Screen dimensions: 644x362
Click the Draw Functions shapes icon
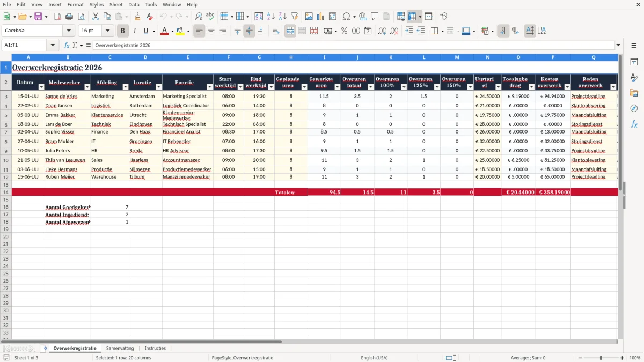click(x=443, y=17)
